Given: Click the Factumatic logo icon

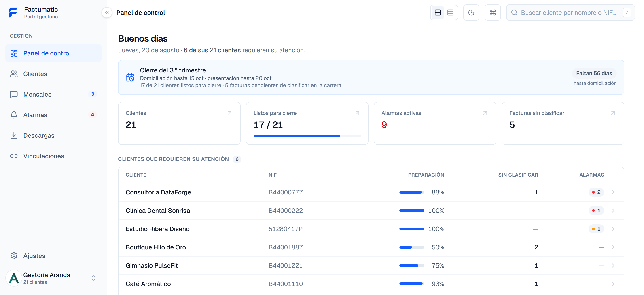Looking at the screenshot, I should pyautogui.click(x=13, y=13).
